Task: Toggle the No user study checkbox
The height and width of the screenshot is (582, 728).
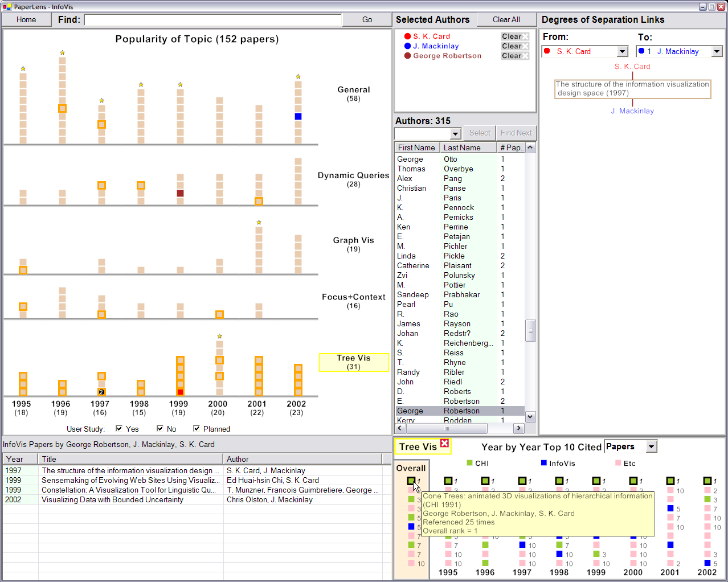Action: click(x=160, y=428)
